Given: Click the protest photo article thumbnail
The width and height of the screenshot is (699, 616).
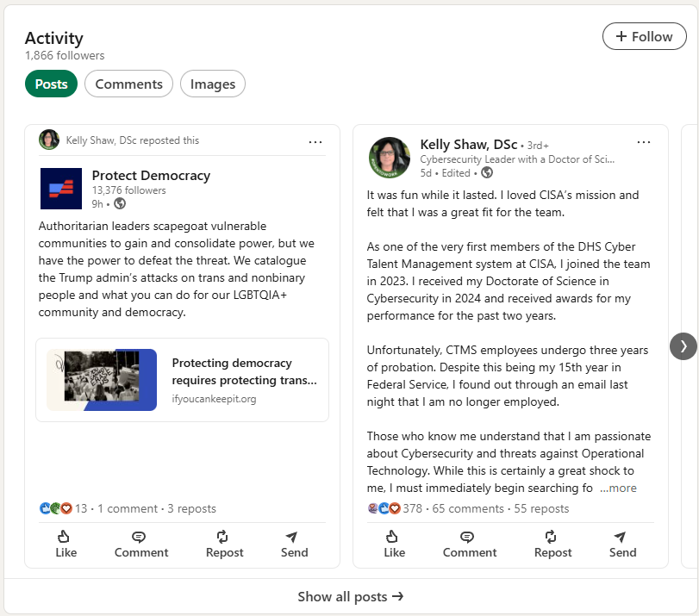Looking at the screenshot, I should coord(102,380).
